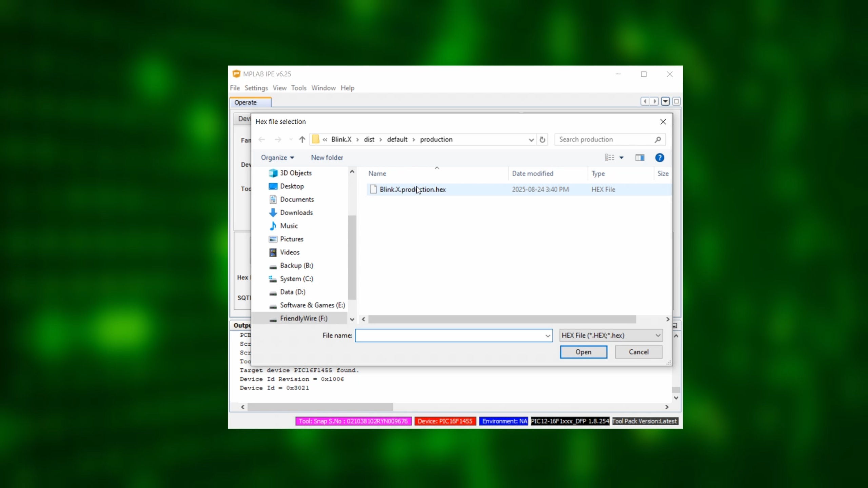Screen dimensions: 868x488
Task: Click the Cancel button
Action: pos(638,352)
